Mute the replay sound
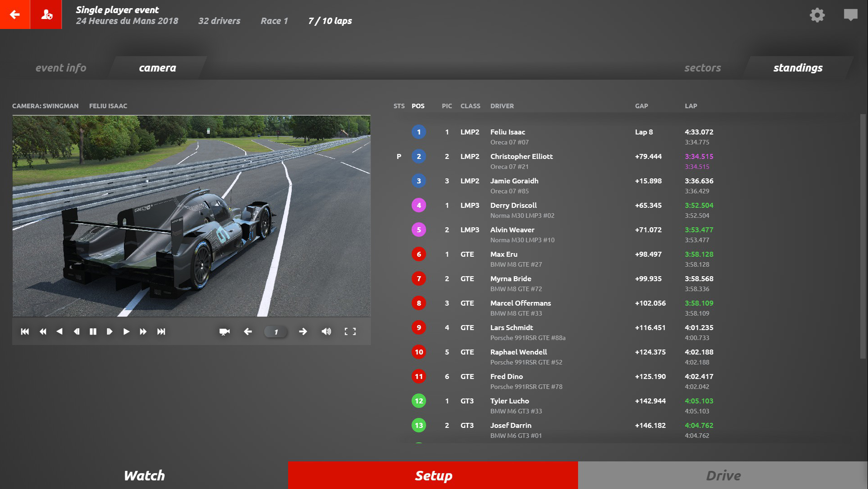 [x=326, y=331]
